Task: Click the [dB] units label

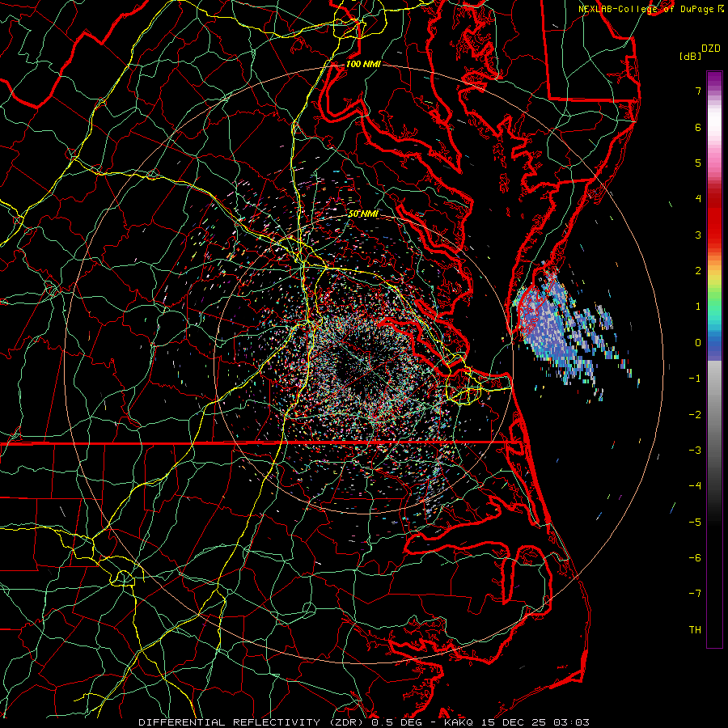Action: click(691, 56)
